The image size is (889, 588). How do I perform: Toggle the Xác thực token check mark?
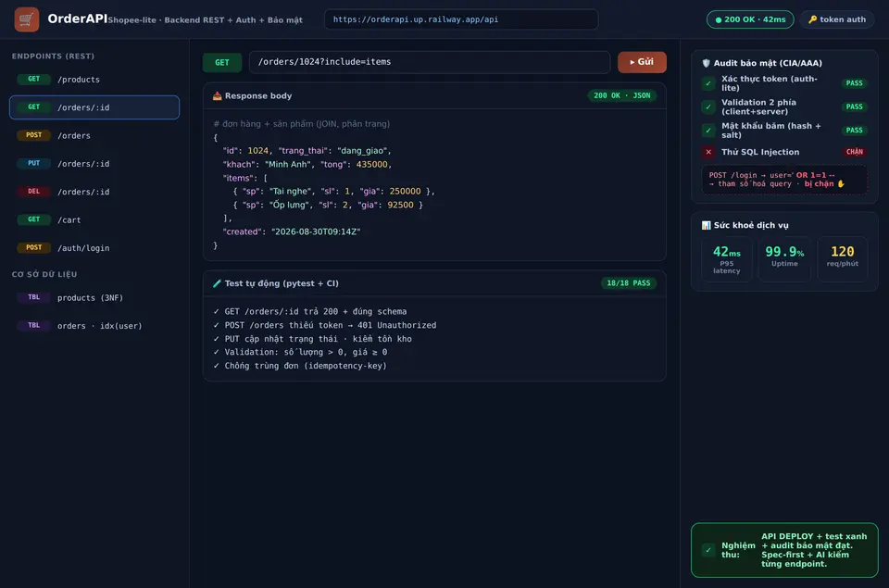click(x=708, y=83)
